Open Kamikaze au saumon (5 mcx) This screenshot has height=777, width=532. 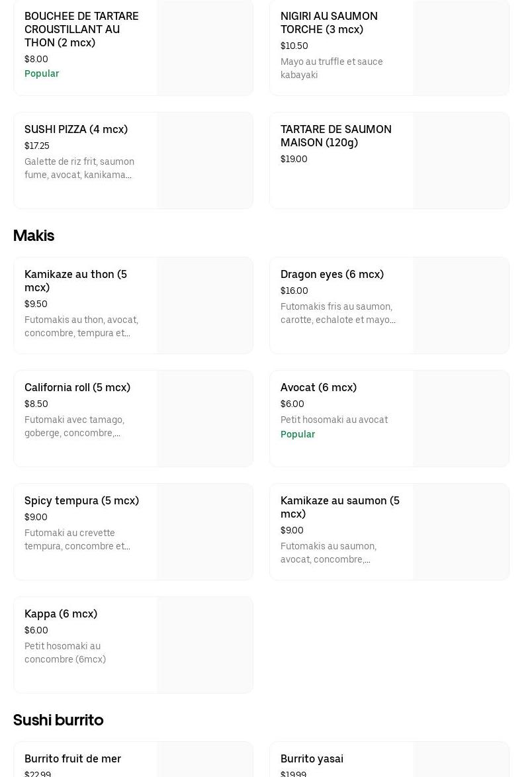[x=339, y=507]
